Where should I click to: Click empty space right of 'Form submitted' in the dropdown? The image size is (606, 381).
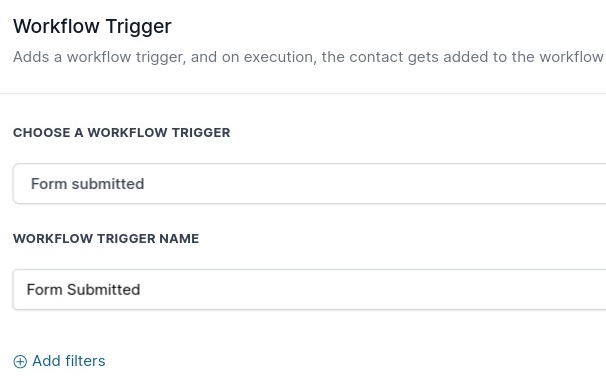tap(367, 184)
